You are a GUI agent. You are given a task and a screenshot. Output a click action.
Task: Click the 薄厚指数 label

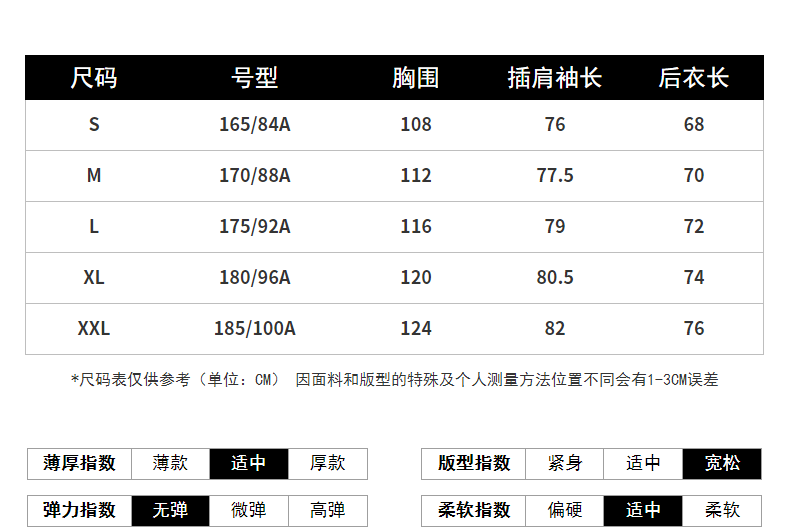tap(80, 464)
